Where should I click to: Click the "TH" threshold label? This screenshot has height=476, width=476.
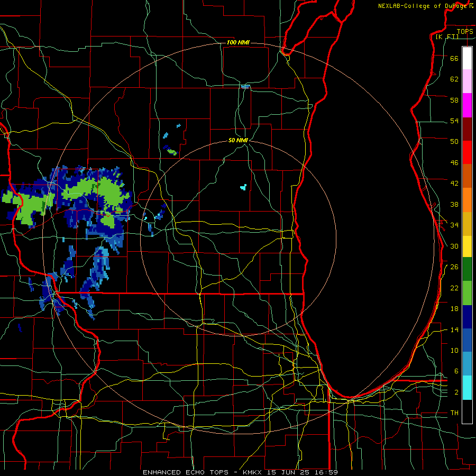click(454, 413)
